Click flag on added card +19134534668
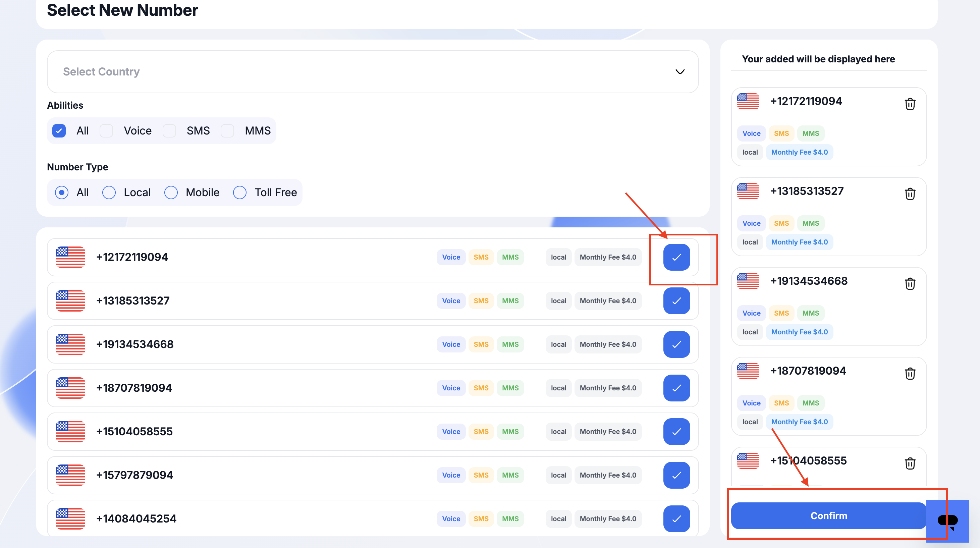Viewport: 980px width, 548px height. (748, 281)
